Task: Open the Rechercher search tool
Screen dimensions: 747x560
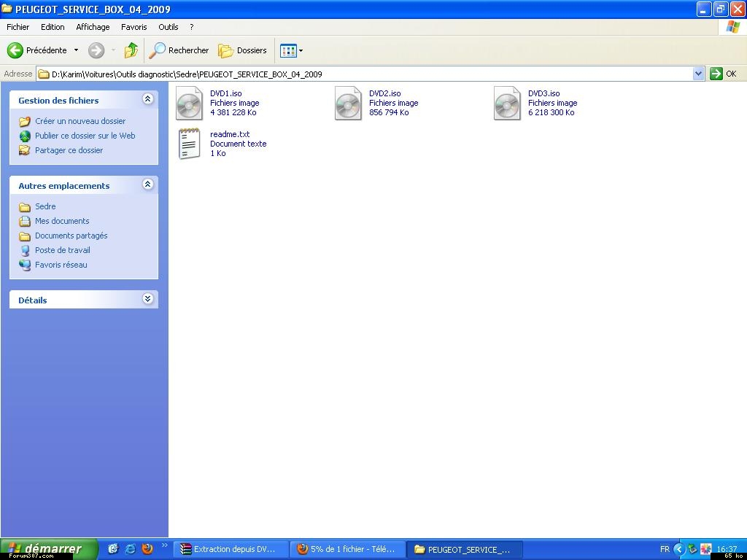Action: pos(179,50)
